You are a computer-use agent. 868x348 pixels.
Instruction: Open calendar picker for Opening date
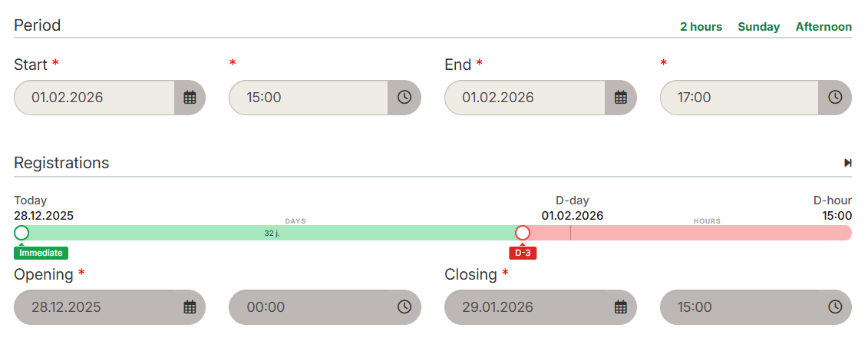190,307
